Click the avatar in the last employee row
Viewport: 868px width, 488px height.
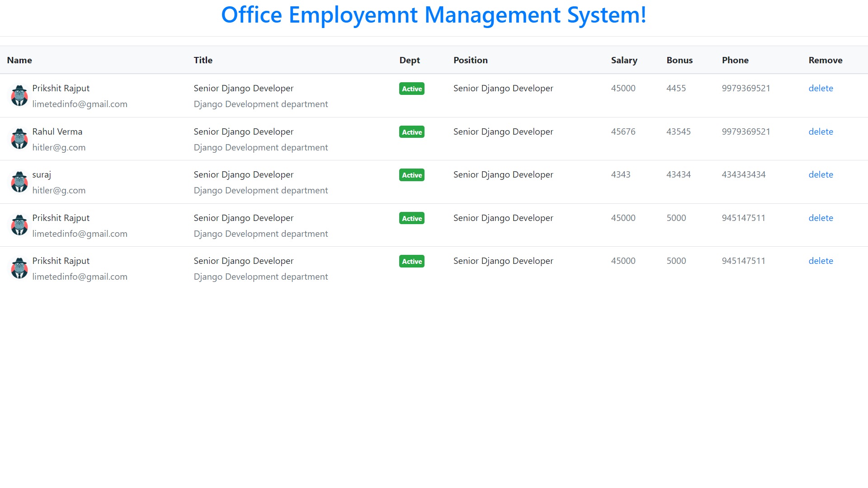[19, 268]
